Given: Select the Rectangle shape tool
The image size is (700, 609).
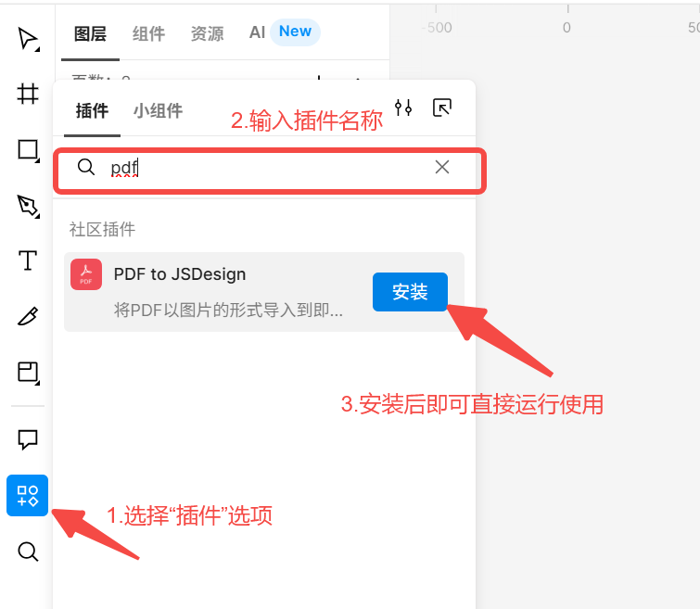Looking at the screenshot, I should [28, 150].
